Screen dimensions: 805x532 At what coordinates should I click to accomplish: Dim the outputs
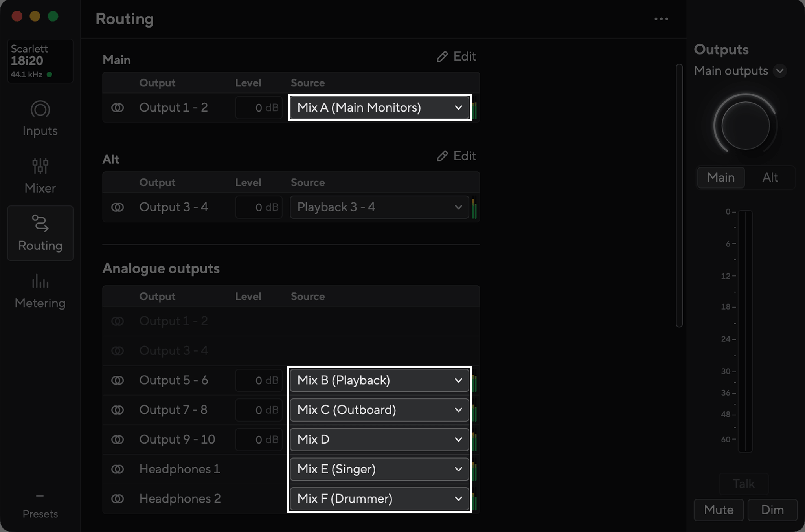tap(772, 510)
